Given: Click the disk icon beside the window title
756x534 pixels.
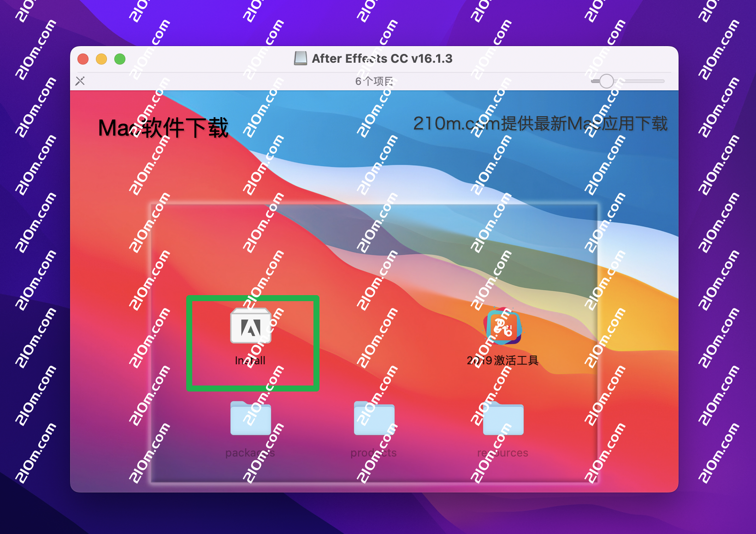Looking at the screenshot, I should click(x=301, y=58).
